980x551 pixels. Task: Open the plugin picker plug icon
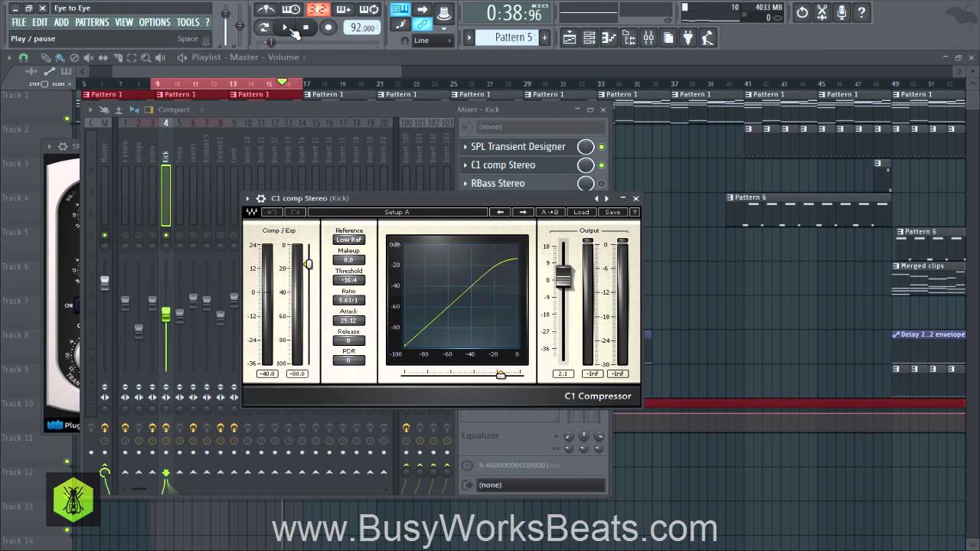click(x=688, y=37)
